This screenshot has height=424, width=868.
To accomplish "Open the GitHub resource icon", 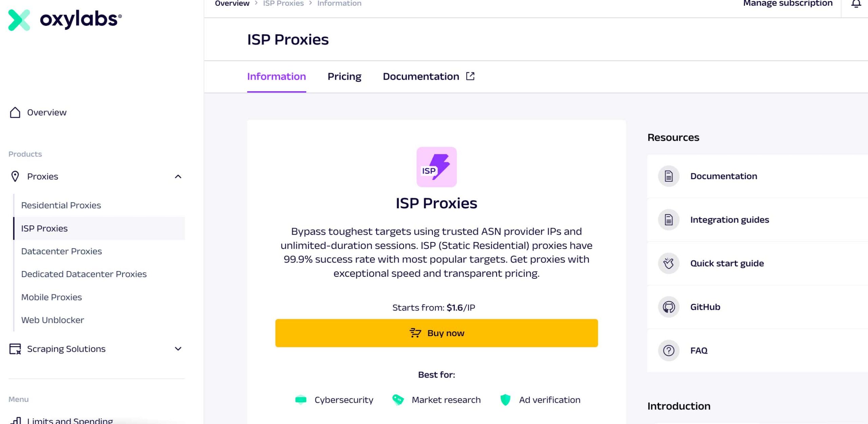I will click(669, 307).
